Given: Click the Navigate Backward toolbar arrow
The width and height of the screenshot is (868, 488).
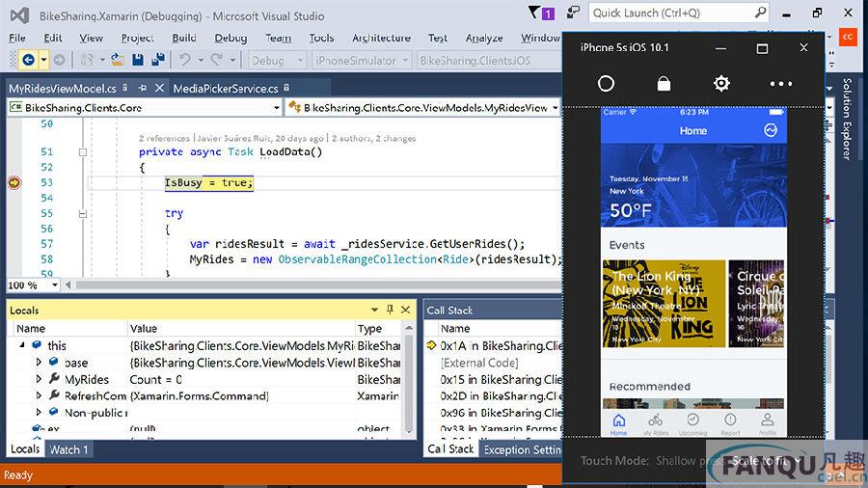Looking at the screenshot, I should point(28,60).
